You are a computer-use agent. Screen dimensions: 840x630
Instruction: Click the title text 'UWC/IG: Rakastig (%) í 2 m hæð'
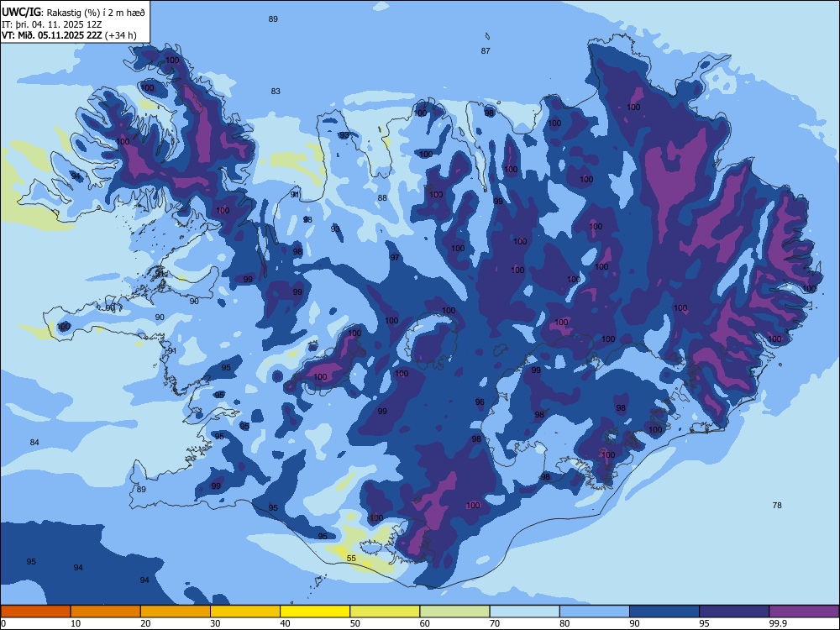pyautogui.click(x=73, y=13)
